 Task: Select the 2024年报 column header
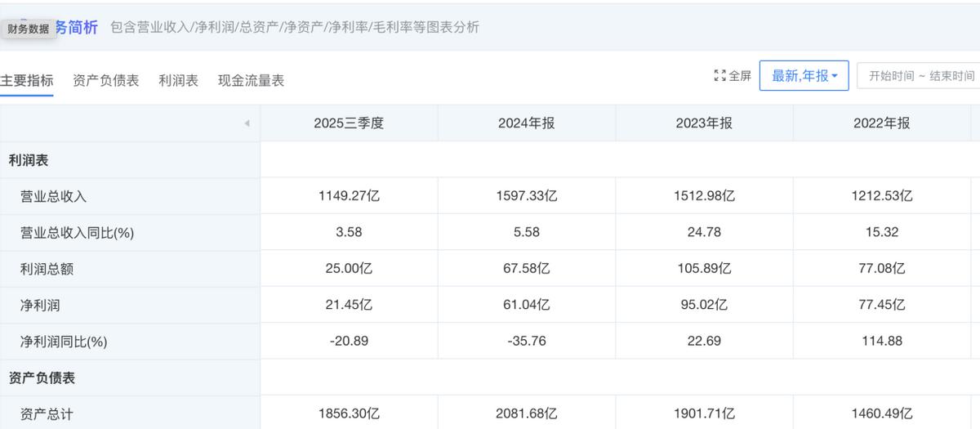pyautogui.click(x=527, y=123)
